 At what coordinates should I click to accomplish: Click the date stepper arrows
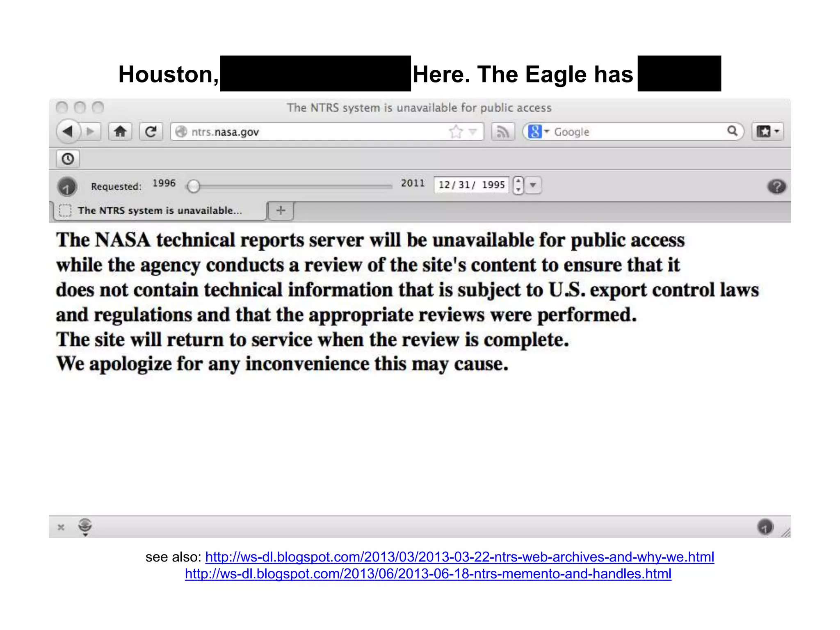tap(518, 185)
